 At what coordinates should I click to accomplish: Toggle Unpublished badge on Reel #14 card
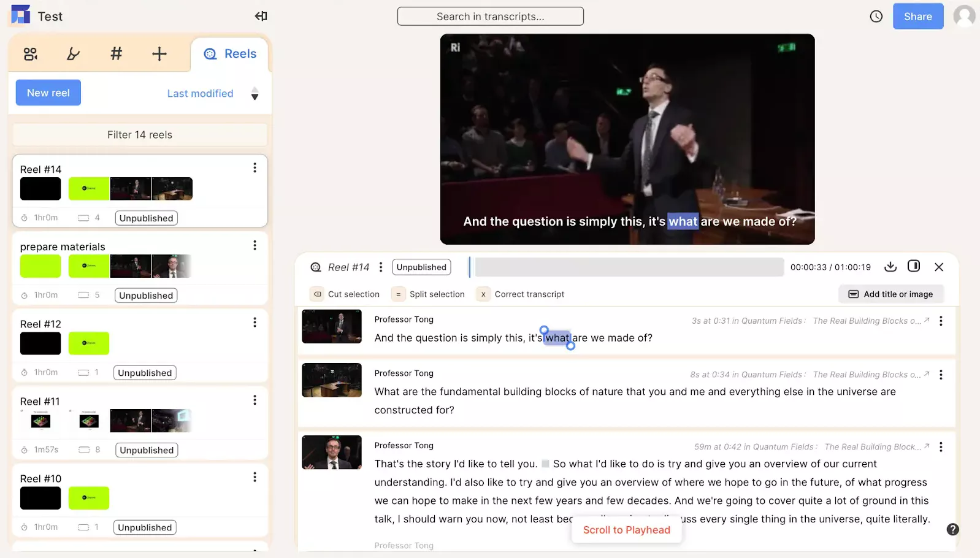click(x=146, y=218)
